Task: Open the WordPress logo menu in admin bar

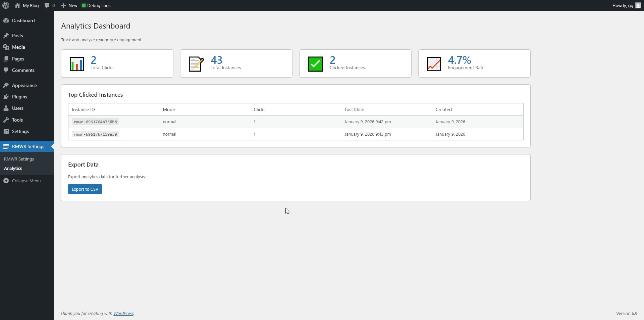Action: coord(5,5)
